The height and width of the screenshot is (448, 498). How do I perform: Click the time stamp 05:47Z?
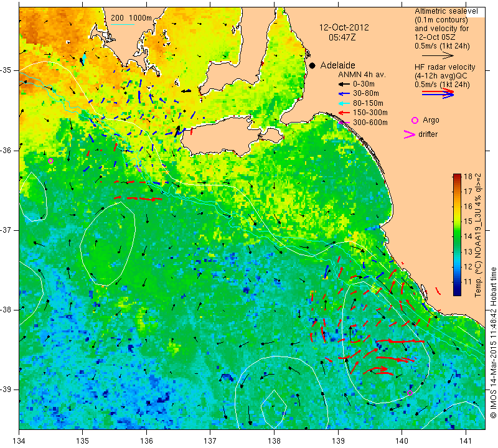[x=342, y=37]
